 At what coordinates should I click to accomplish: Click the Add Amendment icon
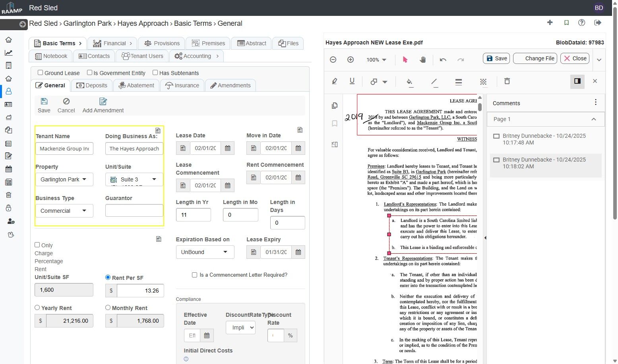[x=103, y=102]
